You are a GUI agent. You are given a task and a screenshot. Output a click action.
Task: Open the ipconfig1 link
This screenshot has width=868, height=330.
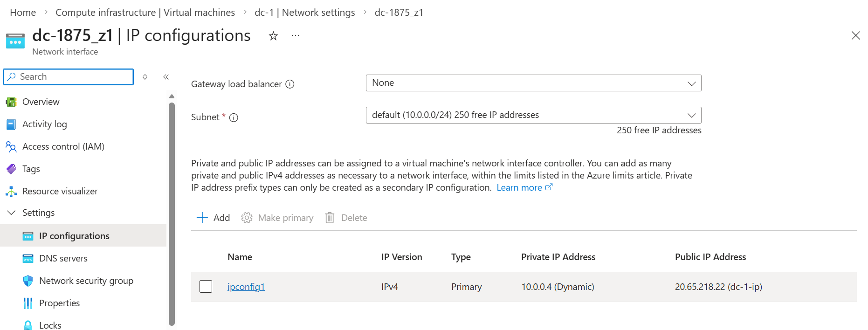click(246, 287)
